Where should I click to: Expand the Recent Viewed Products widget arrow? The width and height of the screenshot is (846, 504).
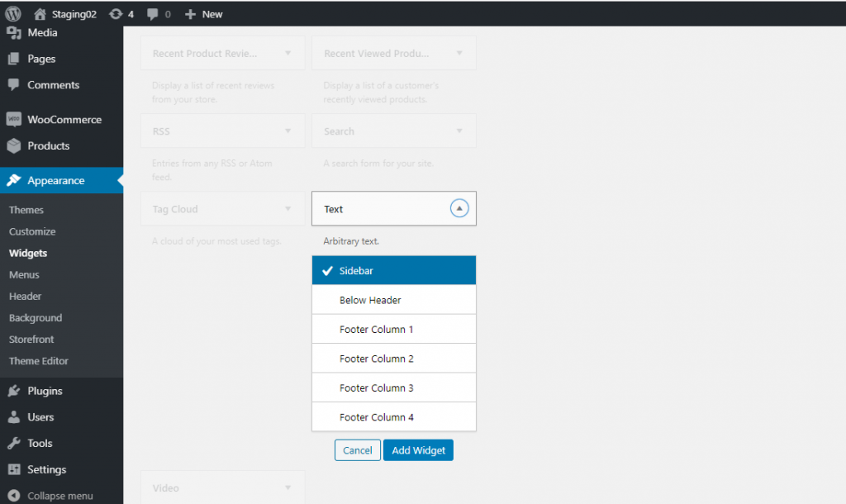point(459,53)
